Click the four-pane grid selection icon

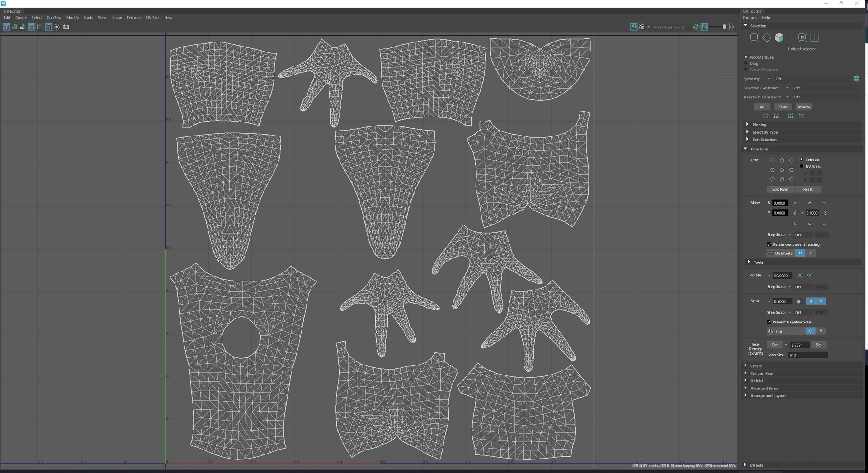[815, 37]
